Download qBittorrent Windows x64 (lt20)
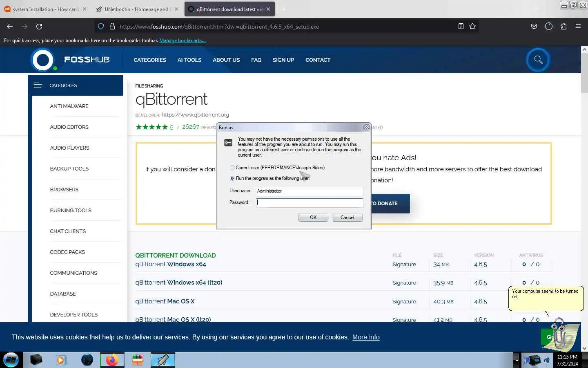Screen dimensions: 588x368 pos(179,283)
